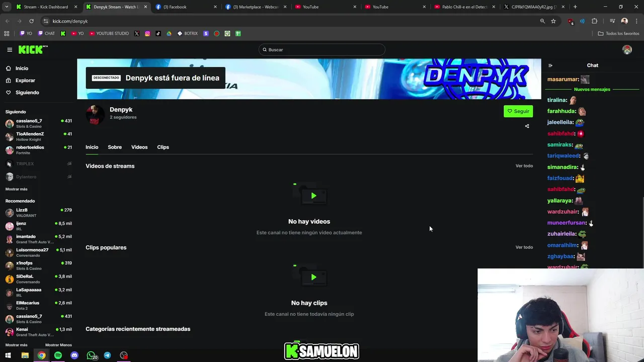Open WhatsApp from the taskbar
The height and width of the screenshot is (362, 644).
pyautogui.click(x=91, y=355)
